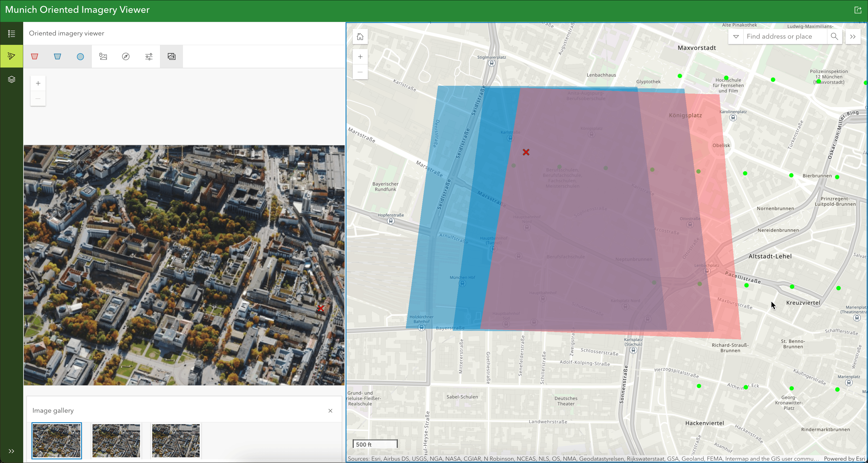Toggle the blue similar footprints coverage
868x463 pixels.
[57, 56]
